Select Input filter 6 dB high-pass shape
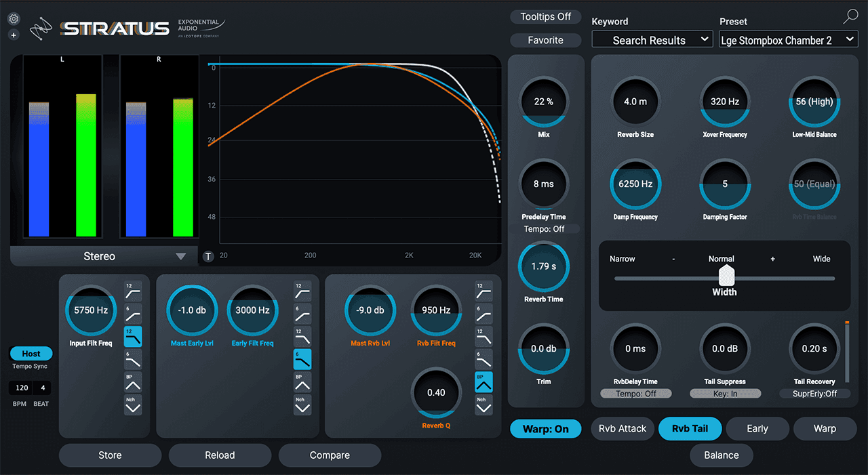This screenshot has height=475, width=868. 133,314
